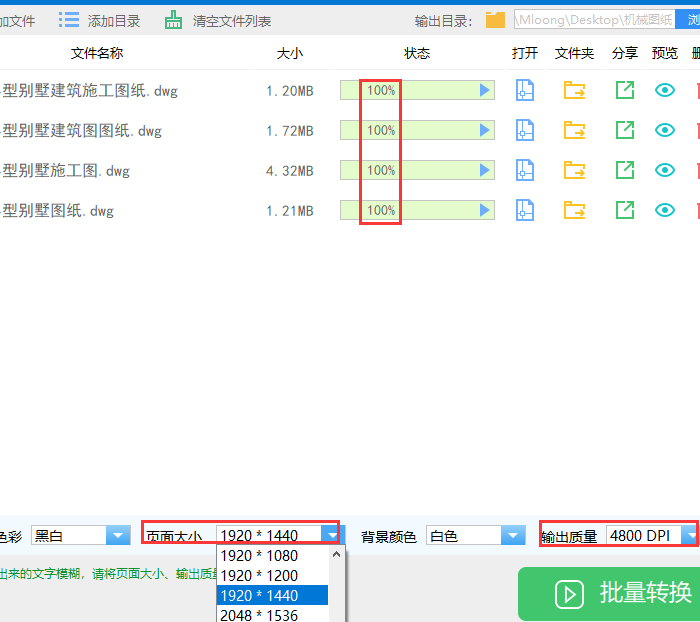The image size is (700, 622).
Task: Share the 型别墅建筑施工图纸.dwg file
Action: [625, 90]
